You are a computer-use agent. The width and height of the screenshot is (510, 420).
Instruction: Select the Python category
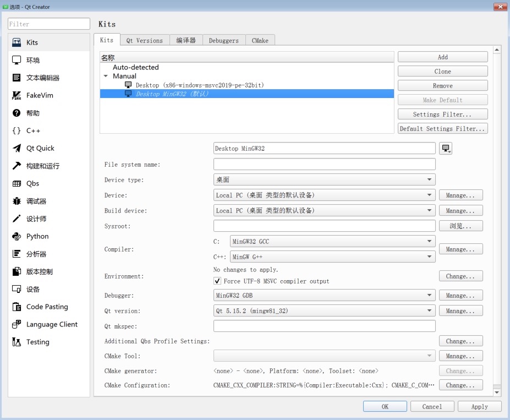pyautogui.click(x=49, y=236)
